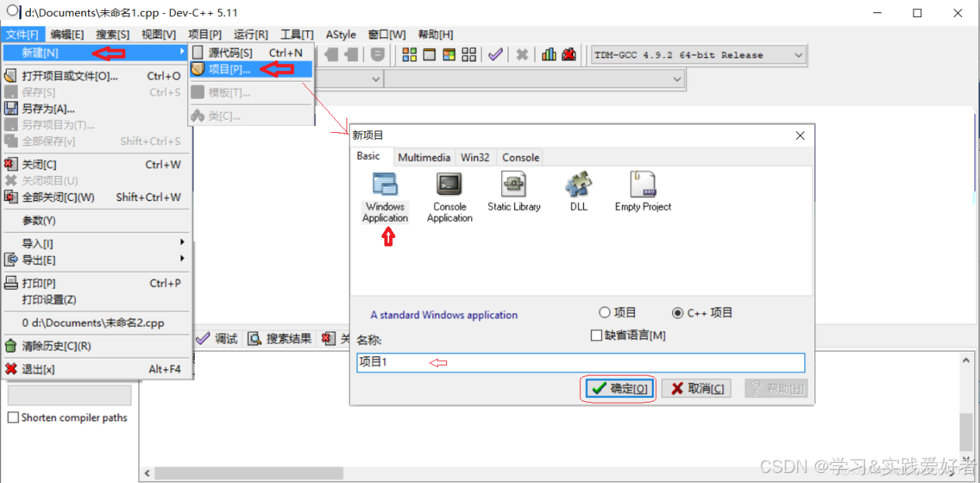Click the Profile Analysis bar chart icon
Image resolution: width=980 pixels, height=483 pixels.
pyautogui.click(x=549, y=54)
